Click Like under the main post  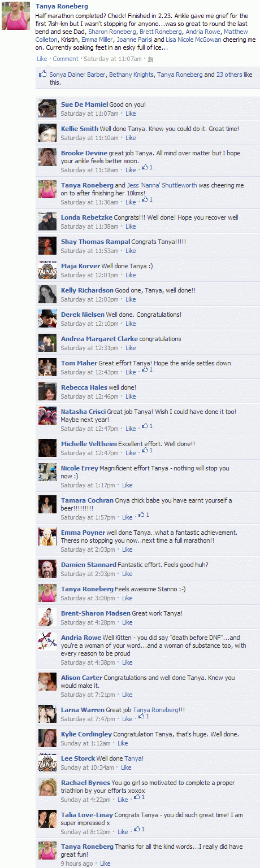click(x=42, y=59)
